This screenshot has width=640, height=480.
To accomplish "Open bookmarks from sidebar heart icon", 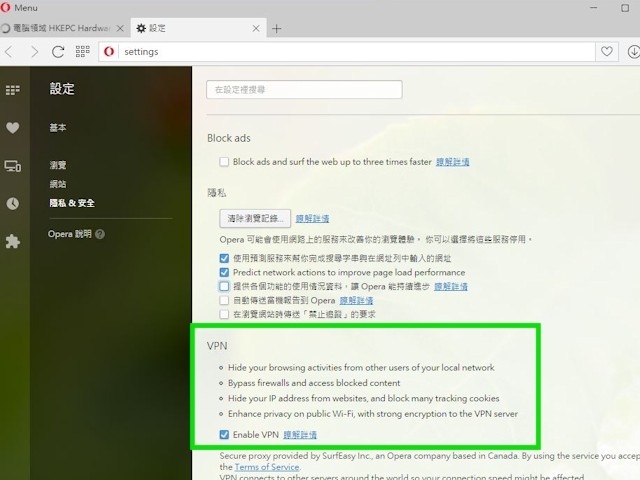I will coord(13,128).
